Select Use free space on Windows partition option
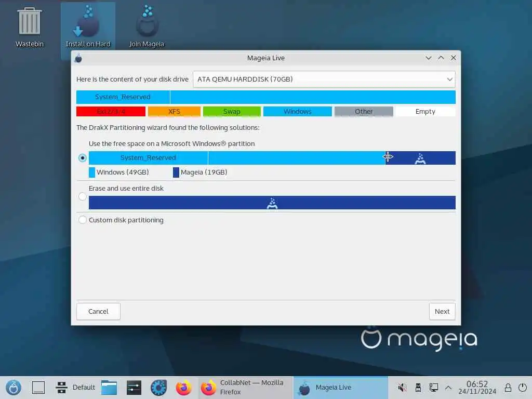 click(83, 158)
